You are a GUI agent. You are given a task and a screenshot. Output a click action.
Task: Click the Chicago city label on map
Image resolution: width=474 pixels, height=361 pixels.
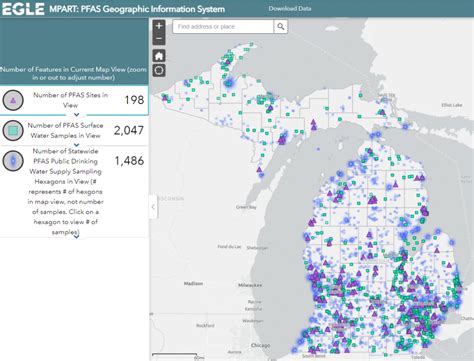point(260,345)
